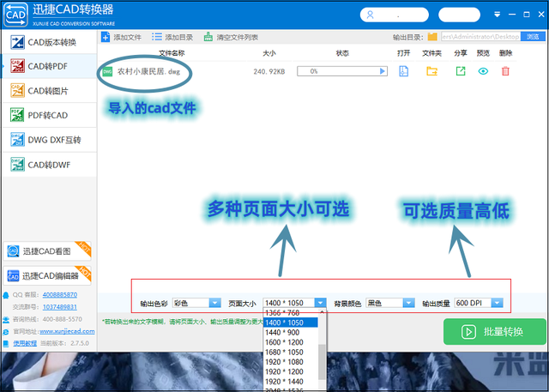The height and width of the screenshot is (392, 549).
Task: Click the 交流群号 1037489831 link
Action: click(x=60, y=307)
